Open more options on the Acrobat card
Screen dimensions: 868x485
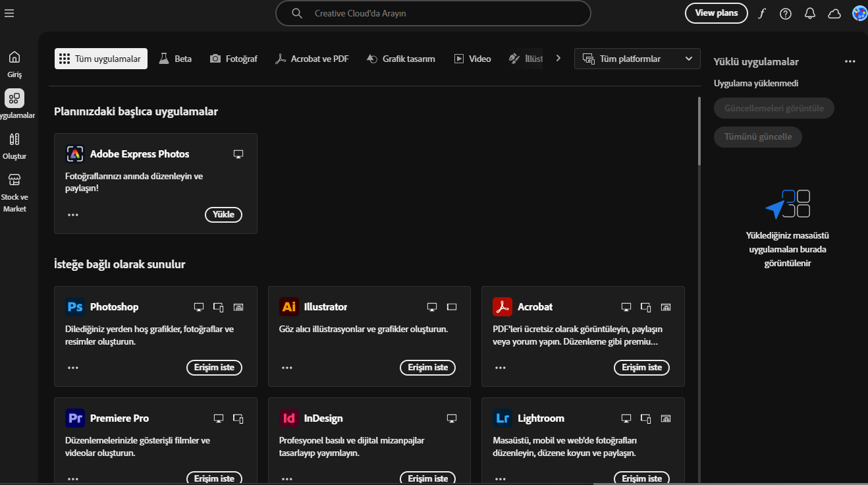click(501, 368)
